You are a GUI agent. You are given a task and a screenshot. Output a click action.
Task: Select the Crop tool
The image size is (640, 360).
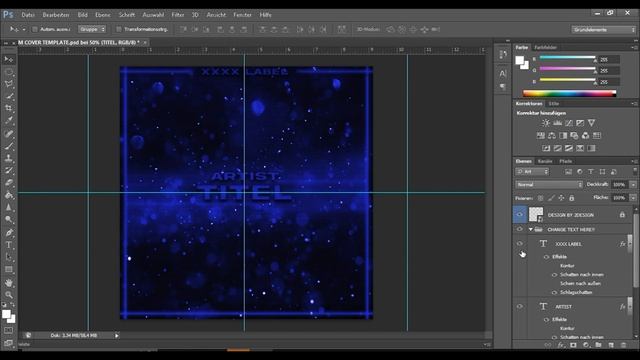(9, 109)
